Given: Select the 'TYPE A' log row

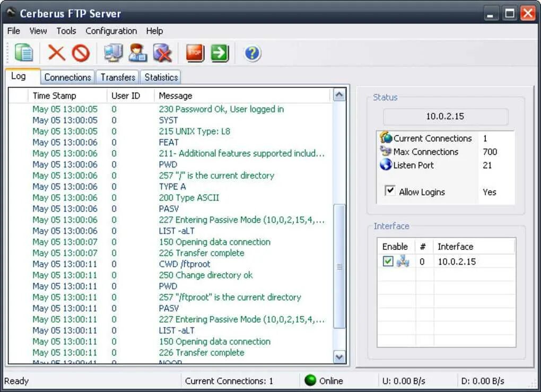Looking at the screenshot, I should [x=170, y=186].
